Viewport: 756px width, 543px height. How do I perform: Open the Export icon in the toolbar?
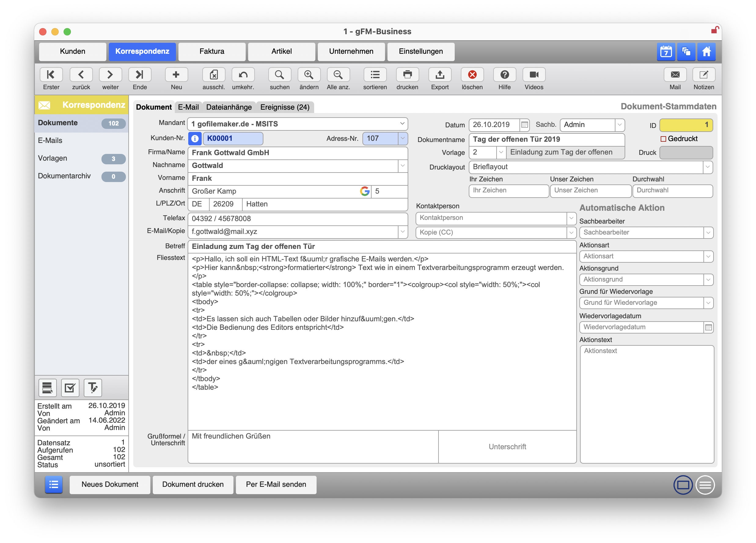[x=439, y=75]
